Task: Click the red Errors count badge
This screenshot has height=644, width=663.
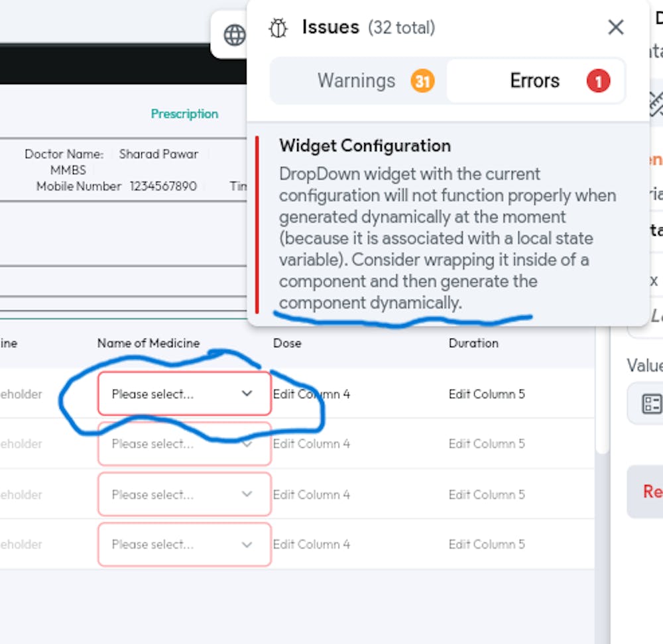Action: tap(598, 80)
